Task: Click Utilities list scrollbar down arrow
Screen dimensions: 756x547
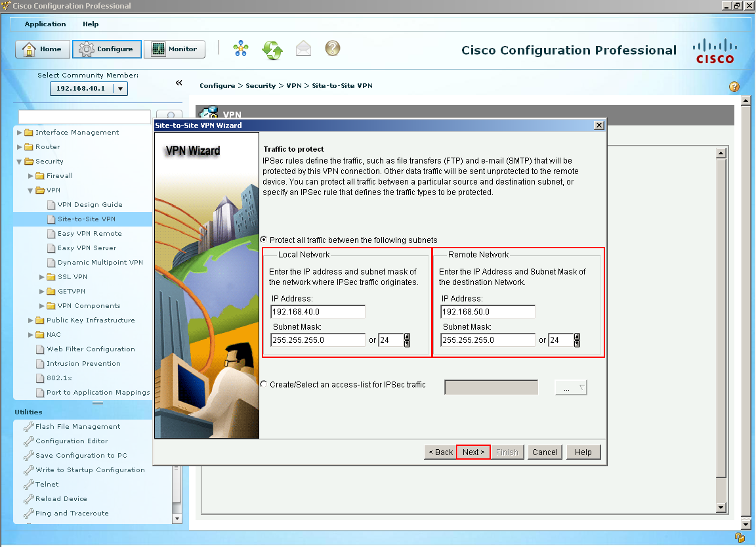Action: [177, 519]
